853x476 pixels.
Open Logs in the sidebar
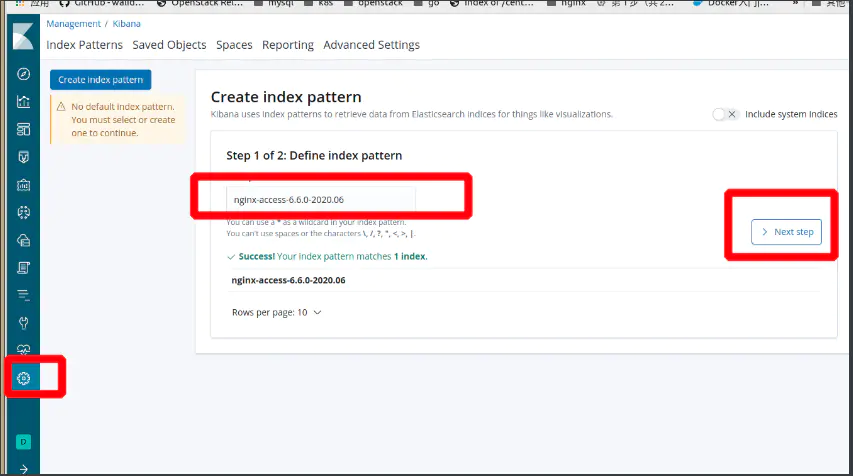point(23,268)
